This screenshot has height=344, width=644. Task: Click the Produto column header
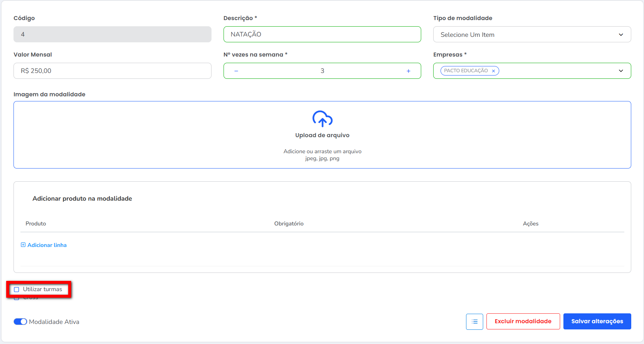tap(36, 224)
